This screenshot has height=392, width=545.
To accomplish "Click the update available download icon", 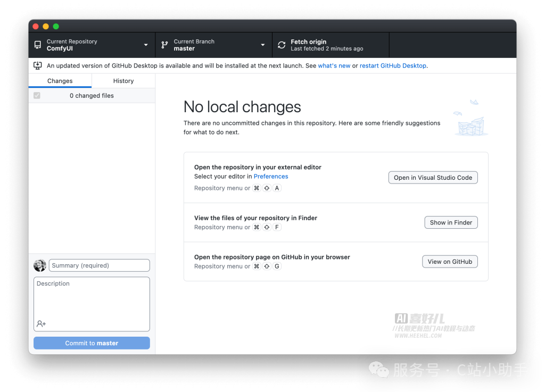I will [x=38, y=65].
